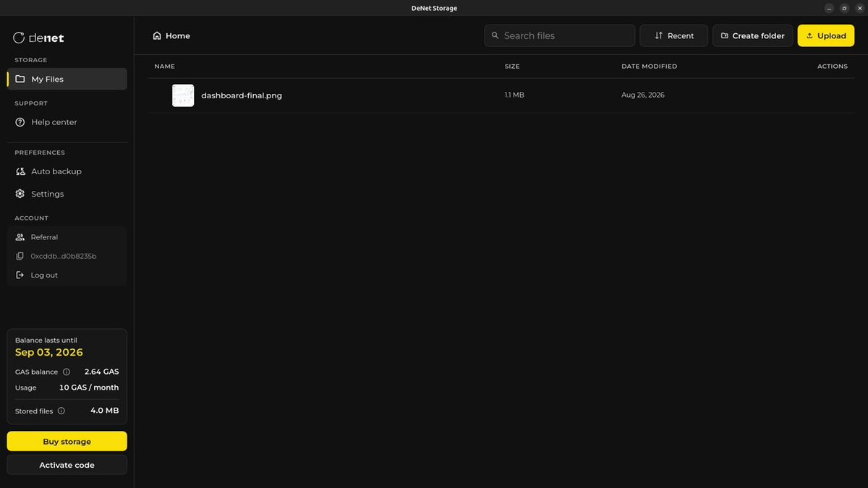
Task: Click wallet address 0xcddb...d0b8235b
Action: 64,256
